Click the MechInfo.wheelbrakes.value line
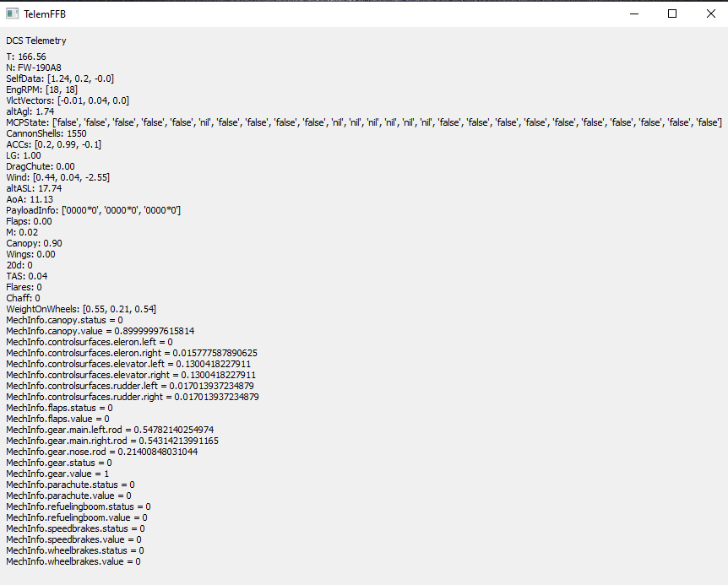The width and height of the screenshot is (728, 585). (73, 561)
